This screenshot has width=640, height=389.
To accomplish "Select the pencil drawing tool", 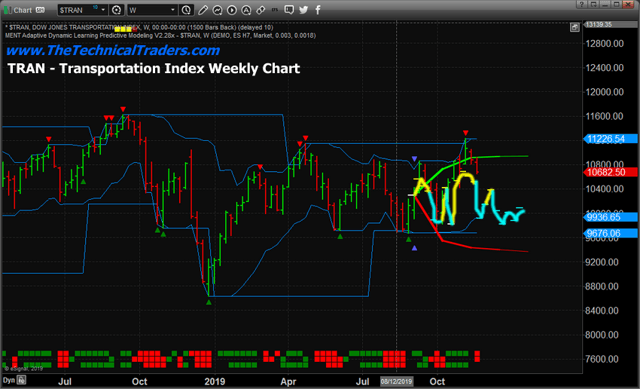I will pos(203,10).
